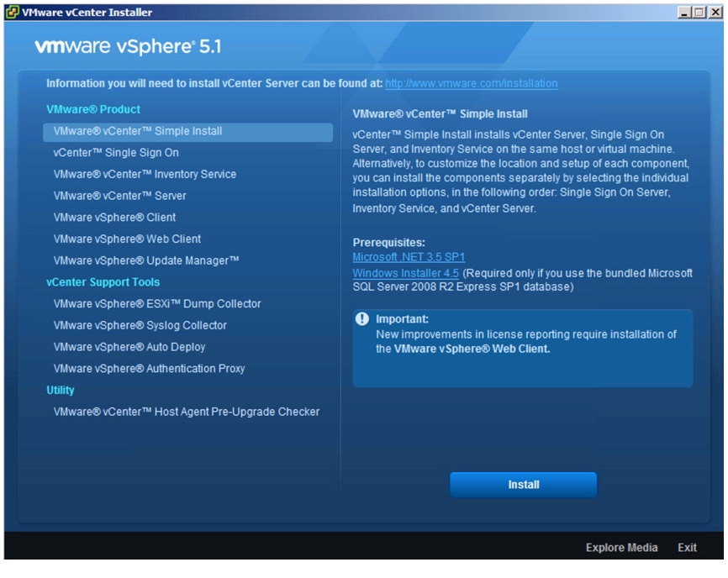Choose VMware vSphere Client item
This screenshot has height=578, width=728.
click(x=114, y=218)
